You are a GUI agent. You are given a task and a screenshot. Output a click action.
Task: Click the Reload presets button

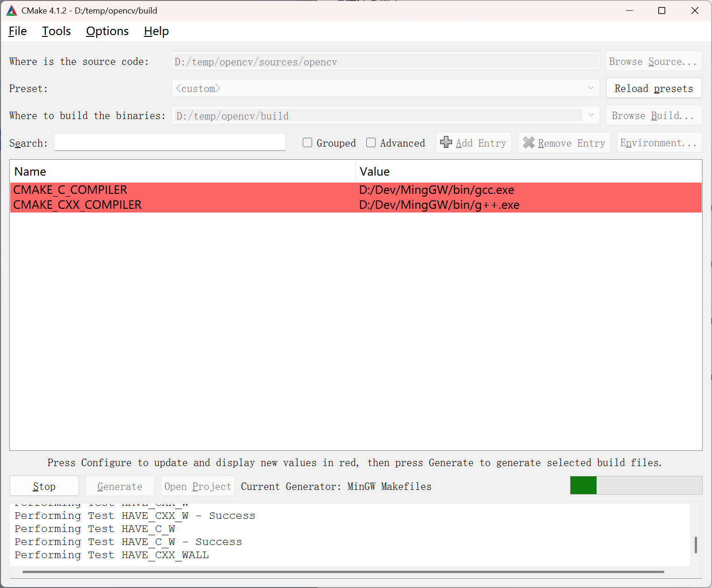pyautogui.click(x=654, y=88)
